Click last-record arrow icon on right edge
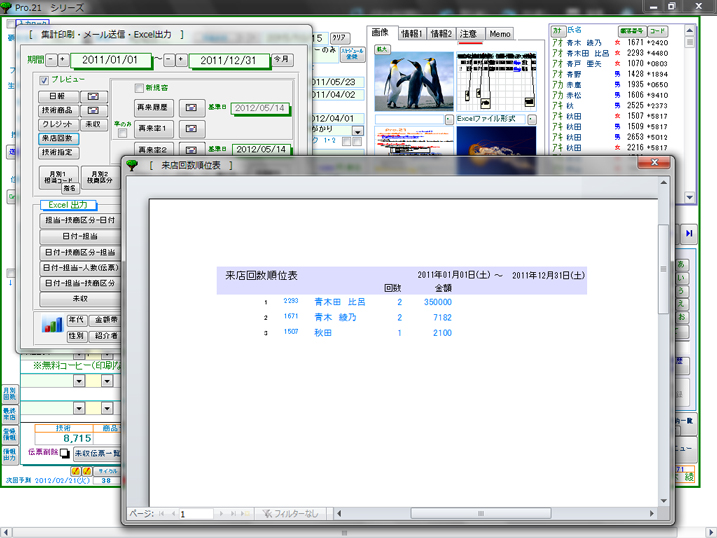717x538 pixels. (x=689, y=234)
